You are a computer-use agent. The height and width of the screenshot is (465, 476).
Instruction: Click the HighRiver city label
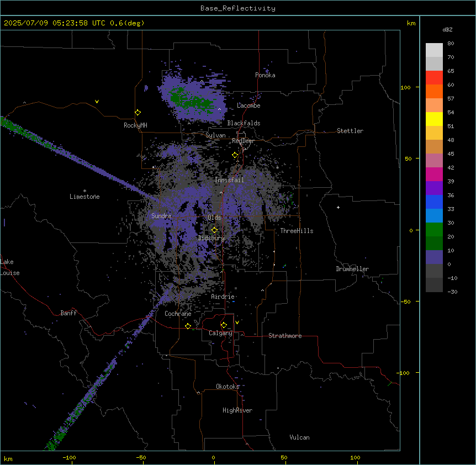[237, 410]
